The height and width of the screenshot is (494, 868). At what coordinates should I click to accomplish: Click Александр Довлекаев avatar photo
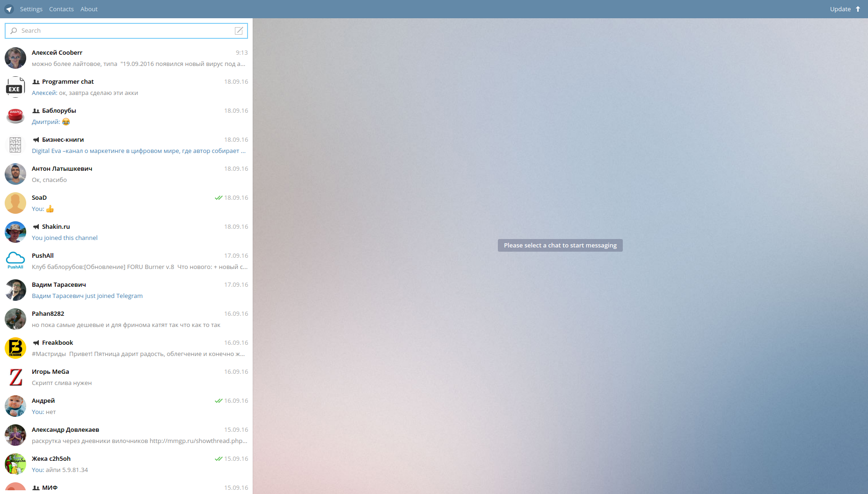[15, 435]
